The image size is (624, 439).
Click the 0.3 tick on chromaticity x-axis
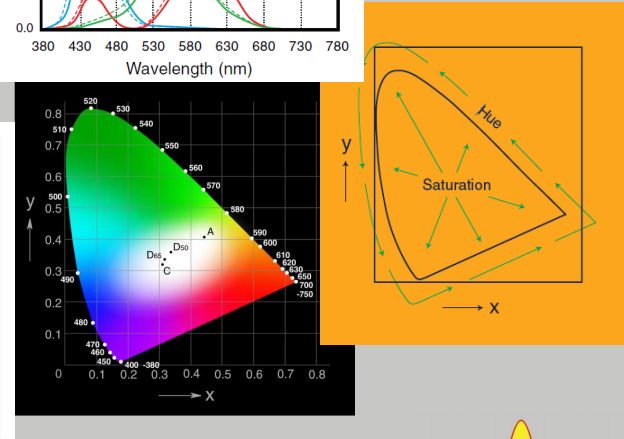point(160,375)
